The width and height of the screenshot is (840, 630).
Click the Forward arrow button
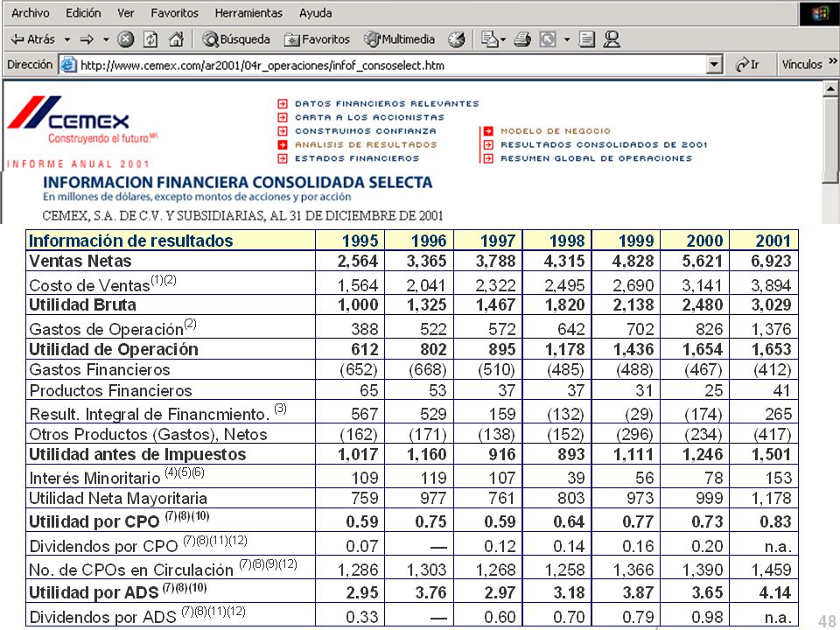[87, 39]
